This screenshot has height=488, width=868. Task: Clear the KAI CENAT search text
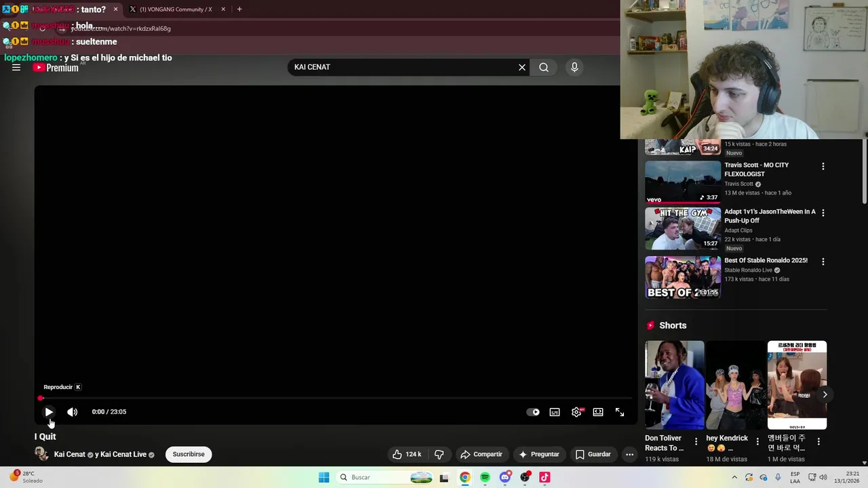pos(522,67)
